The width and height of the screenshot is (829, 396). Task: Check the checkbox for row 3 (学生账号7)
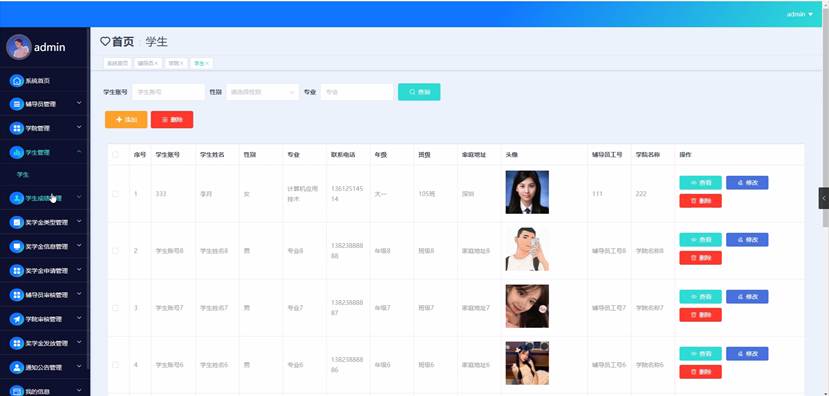coord(115,308)
